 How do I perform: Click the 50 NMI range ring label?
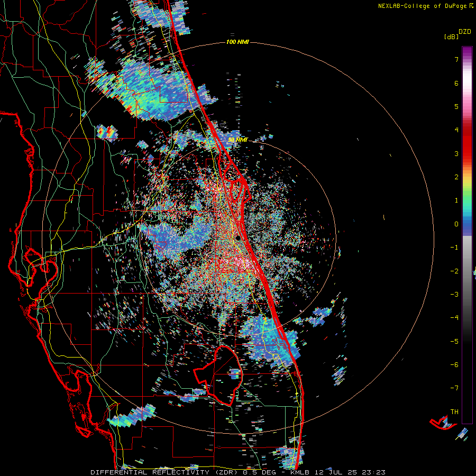(x=238, y=140)
